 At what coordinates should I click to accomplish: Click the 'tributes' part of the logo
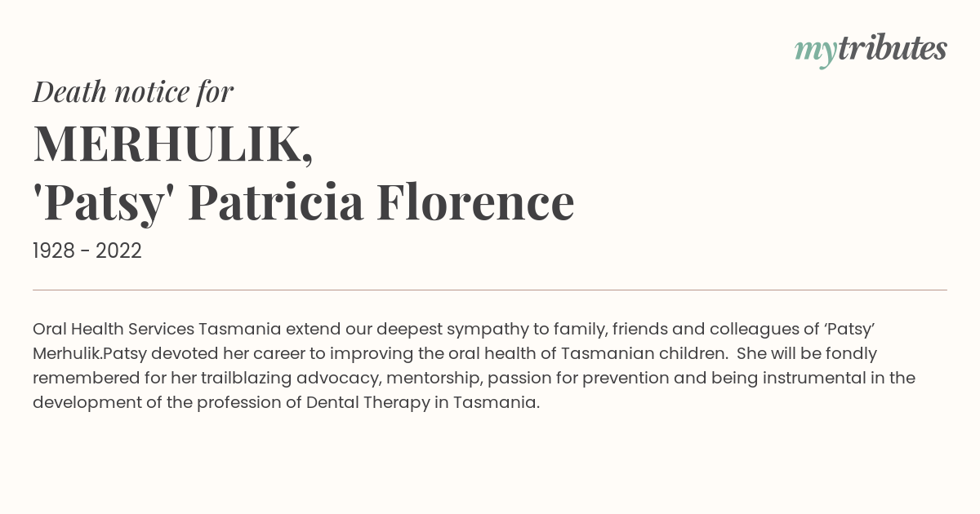coord(893,49)
